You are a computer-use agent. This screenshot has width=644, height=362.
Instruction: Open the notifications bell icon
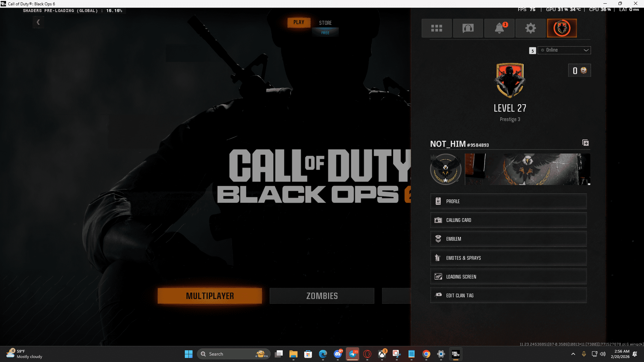pyautogui.click(x=499, y=28)
